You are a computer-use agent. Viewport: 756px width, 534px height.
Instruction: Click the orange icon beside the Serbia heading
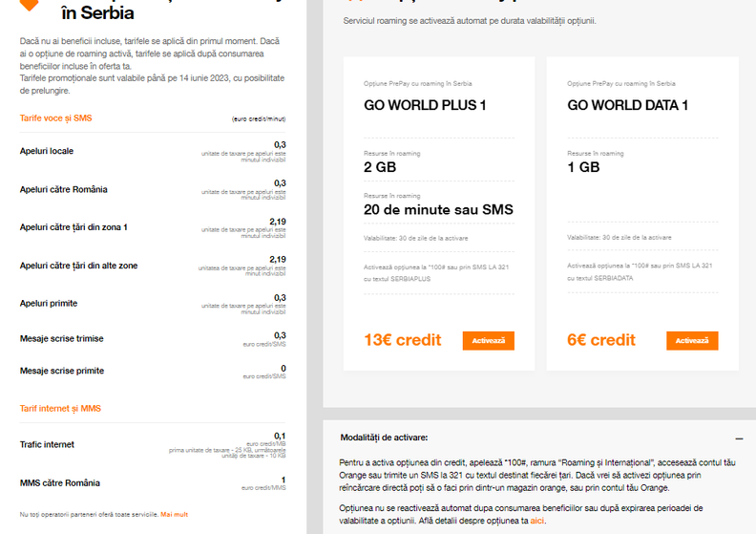(30, 5)
